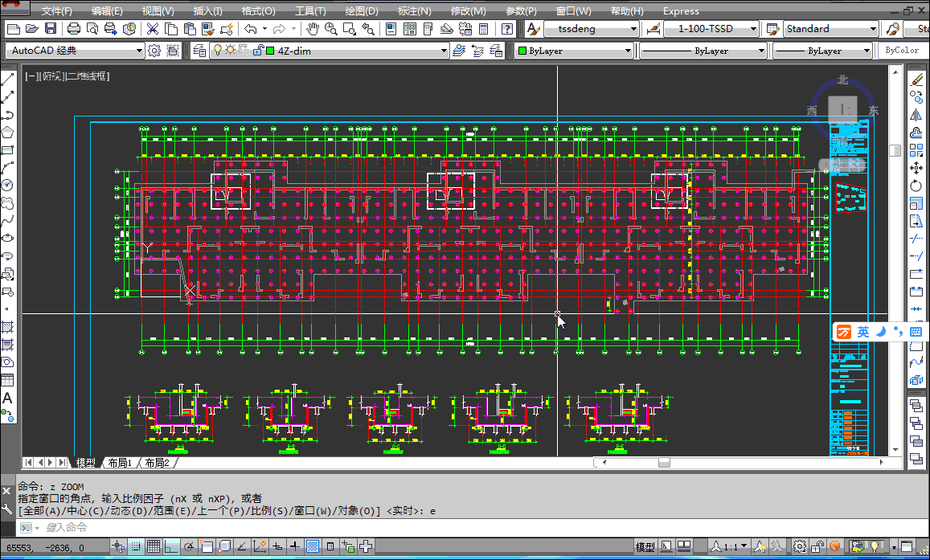Image resolution: width=930 pixels, height=560 pixels.
Task: Toggle Grid display in status bar
Action: (x=154, y=546)
